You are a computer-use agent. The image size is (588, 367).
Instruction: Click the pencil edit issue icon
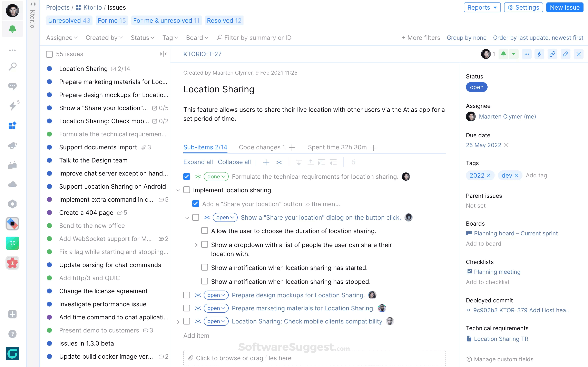565,54
